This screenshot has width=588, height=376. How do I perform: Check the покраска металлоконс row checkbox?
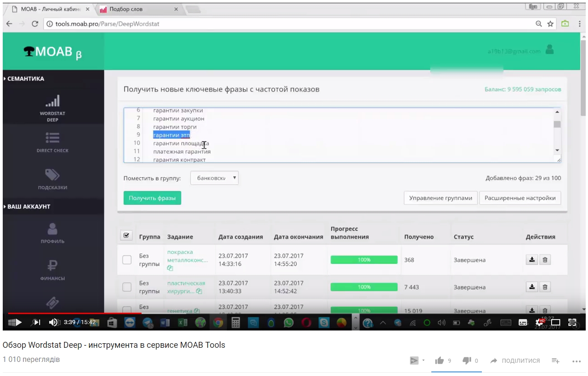pyautogui.click(x=127, y=260)
